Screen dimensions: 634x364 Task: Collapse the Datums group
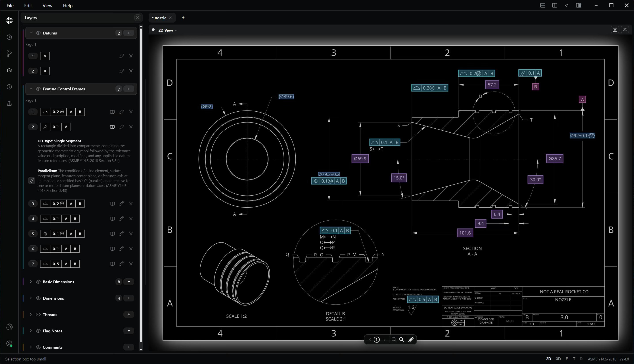click(31, 33)
